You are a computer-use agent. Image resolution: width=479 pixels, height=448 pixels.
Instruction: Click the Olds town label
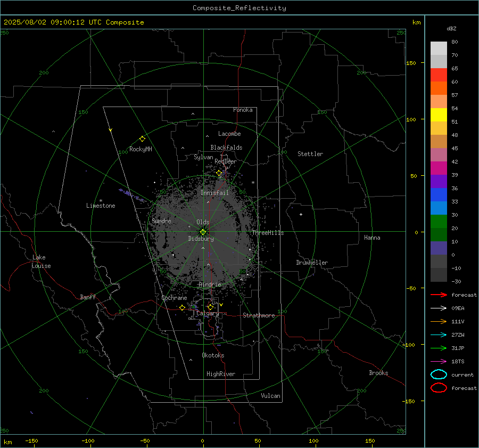(203, 222)
